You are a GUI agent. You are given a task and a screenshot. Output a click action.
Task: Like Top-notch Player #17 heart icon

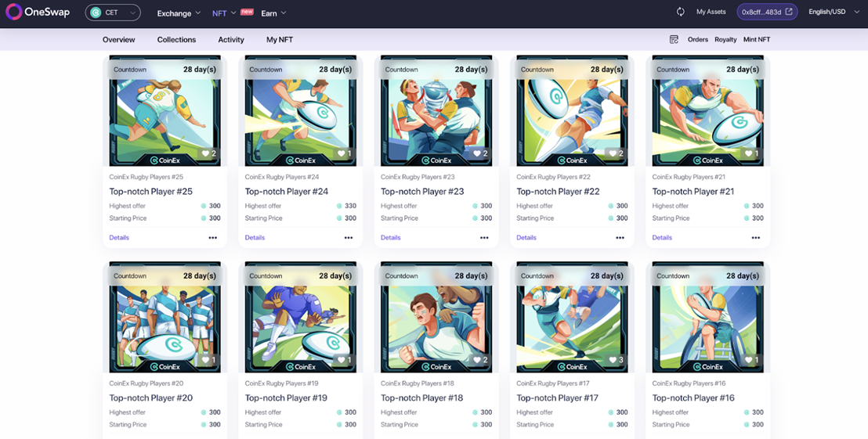pyautogui.click(x=613, y=359)
